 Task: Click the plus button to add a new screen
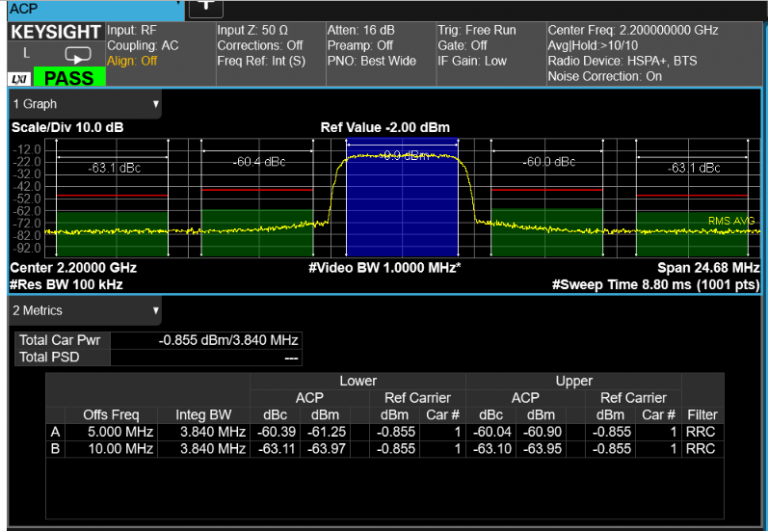click(206, 6)
